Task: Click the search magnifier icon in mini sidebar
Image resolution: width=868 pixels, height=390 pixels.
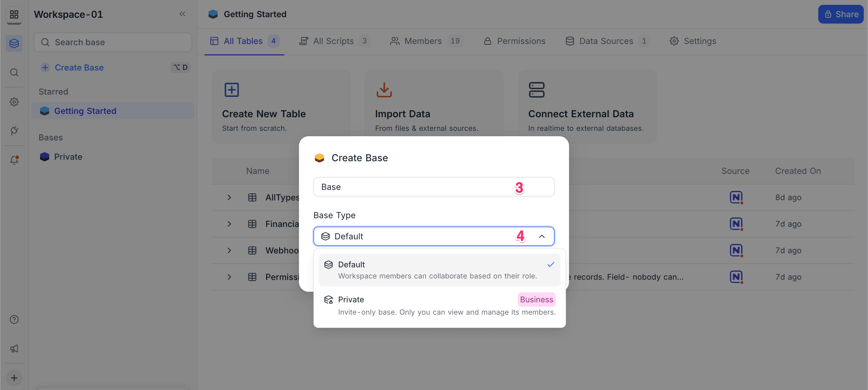Action: click(14, 72)
